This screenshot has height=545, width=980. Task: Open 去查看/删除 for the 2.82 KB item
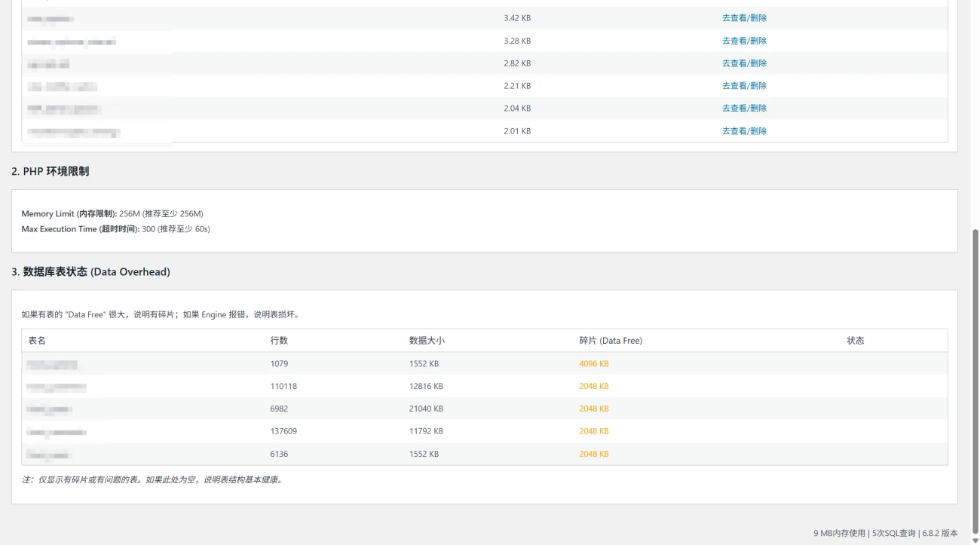[744, 63]
